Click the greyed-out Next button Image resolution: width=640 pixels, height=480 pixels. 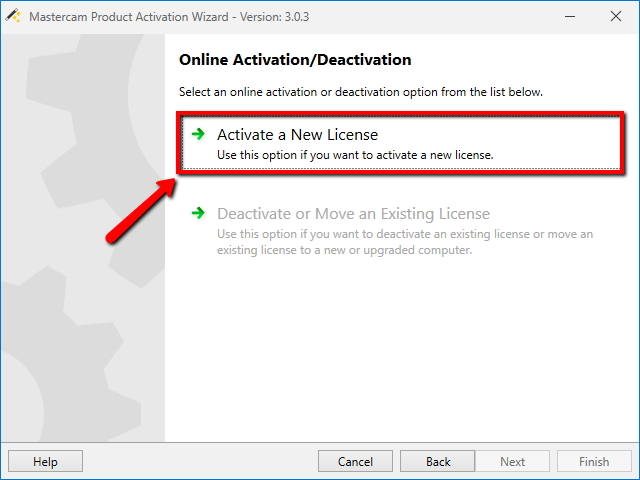[512, 461]
